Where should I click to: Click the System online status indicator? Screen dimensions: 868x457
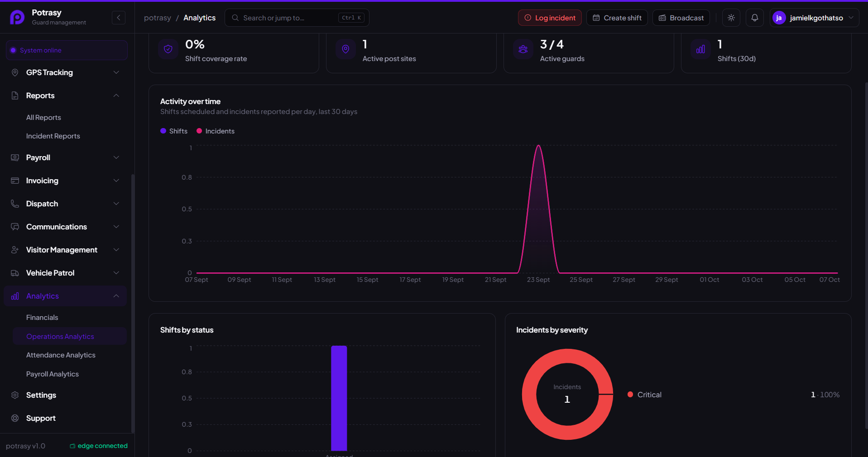pyautogui.click(x=67, y=50)
